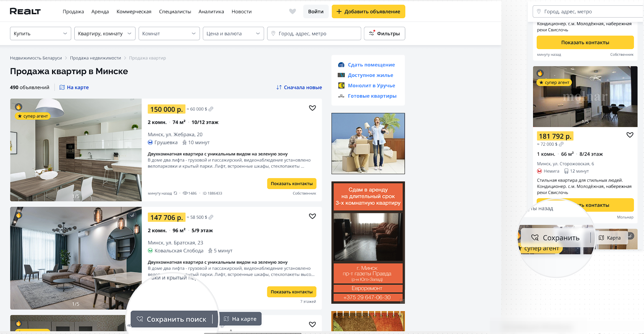644x334 pixels.
Task: Show contacts for Жебрака, 20 listing
Action: coord(292,183)
